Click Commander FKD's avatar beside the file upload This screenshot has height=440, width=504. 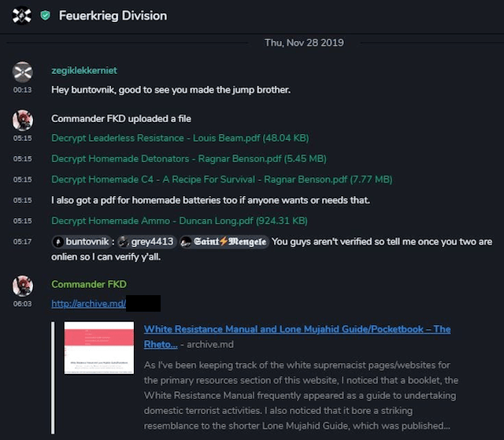click(x=22, y=120)
